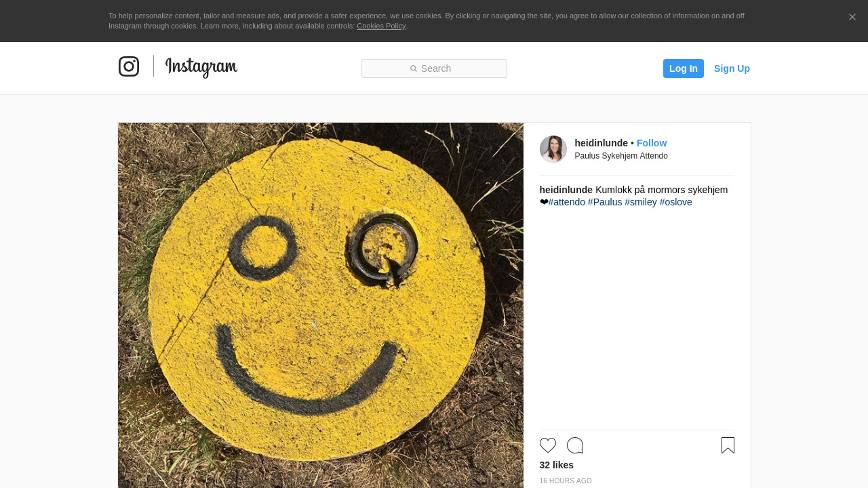This screenshot has width=868, height=488.
Task: Open the #Paulus hashtag
Action: 605,202
